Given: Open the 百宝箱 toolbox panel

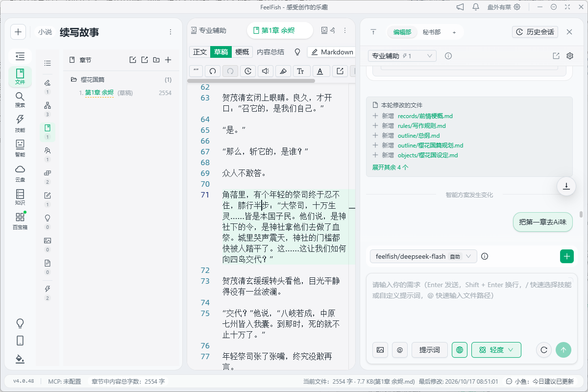Looking at the screenshot, I should 20,221.
